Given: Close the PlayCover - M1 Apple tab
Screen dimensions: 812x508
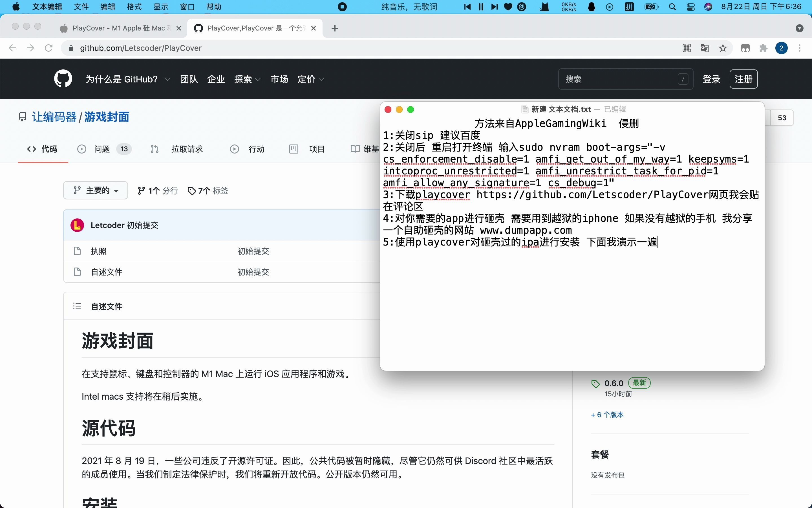Looking at the screenshot, I should (179, 28).
